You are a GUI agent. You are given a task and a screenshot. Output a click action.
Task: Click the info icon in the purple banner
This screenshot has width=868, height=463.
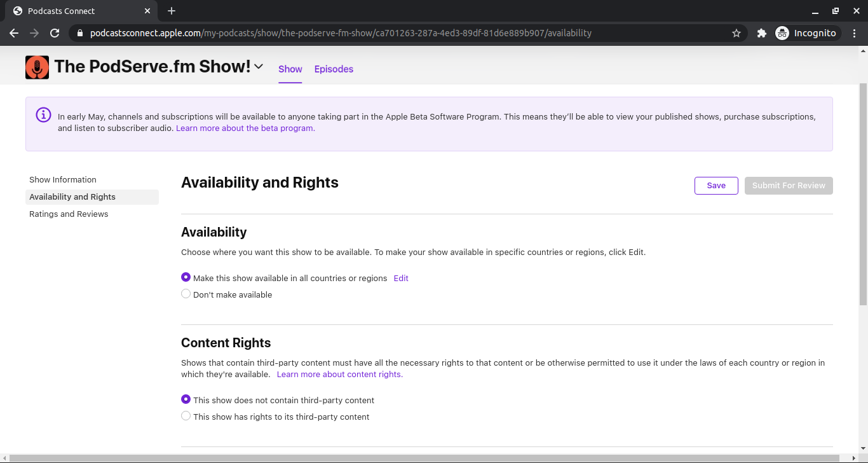(x=43, y=115)
